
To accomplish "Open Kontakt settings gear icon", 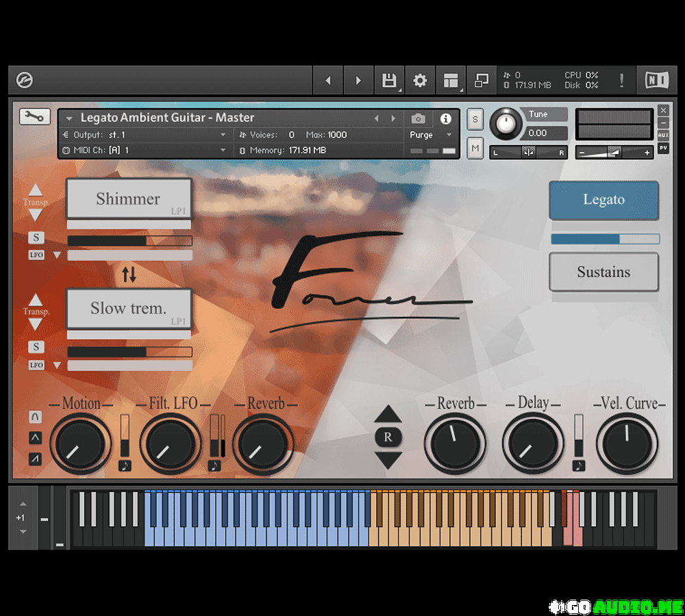I will coord(420,81).
